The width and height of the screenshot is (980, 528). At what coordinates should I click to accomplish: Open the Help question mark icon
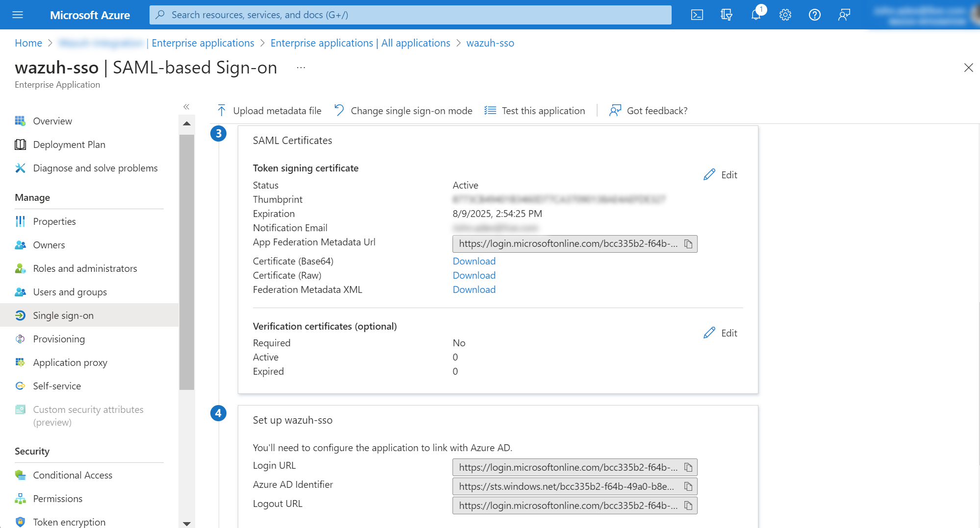coord(815,15)
